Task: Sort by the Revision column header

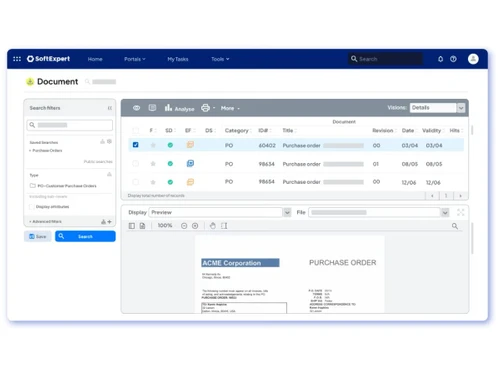Action: tap(383, 130)
